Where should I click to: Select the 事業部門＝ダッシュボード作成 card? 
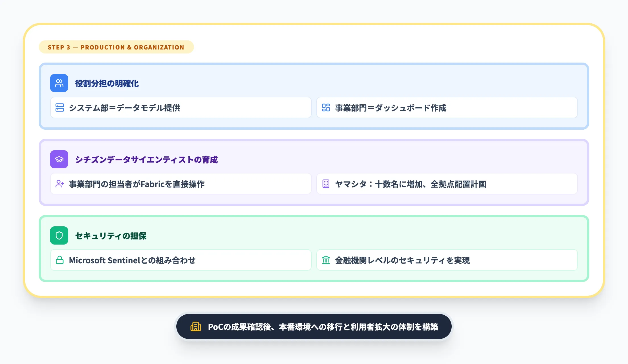point(447,108)
